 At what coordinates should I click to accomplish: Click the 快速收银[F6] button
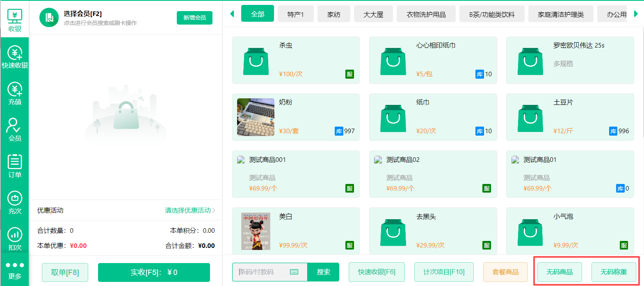[377, 272]
